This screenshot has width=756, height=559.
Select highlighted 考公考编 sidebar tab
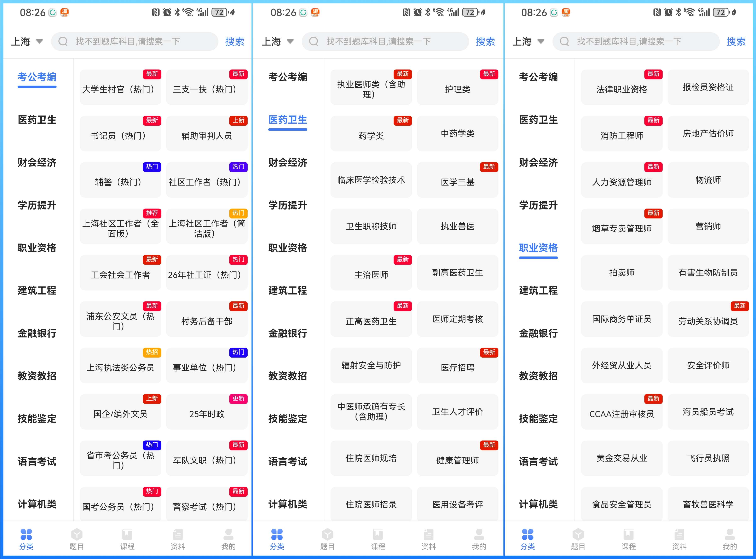(x=37, y=77)
